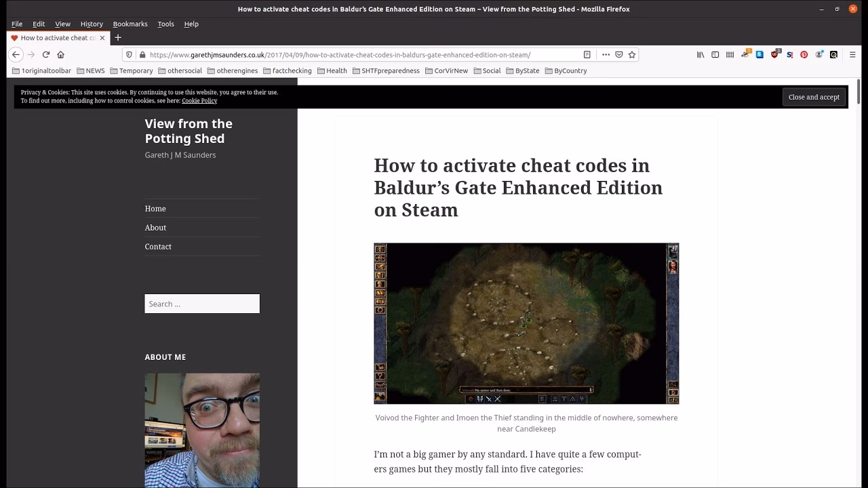
Task: Expand the Temporary bookmarks folder
Action: 131,70
